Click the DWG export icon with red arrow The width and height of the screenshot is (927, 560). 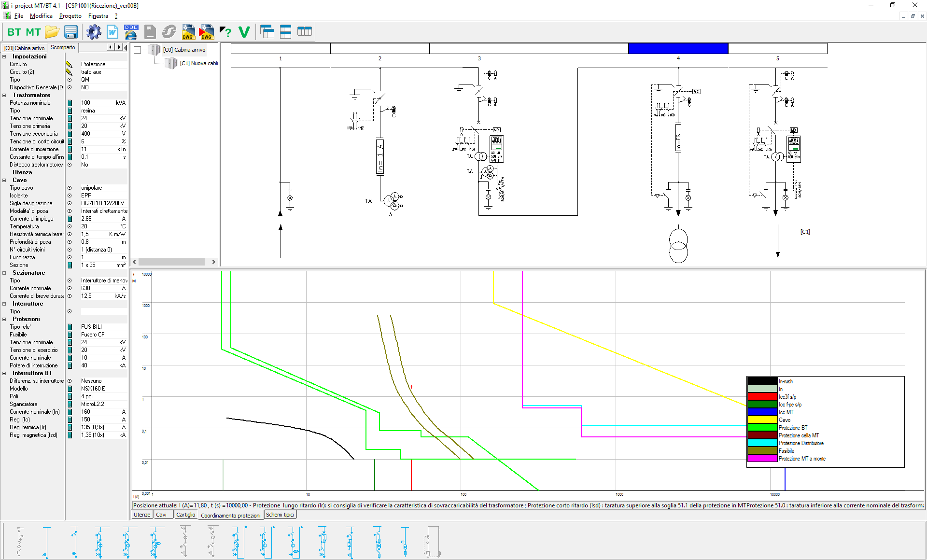pos(206,32)
